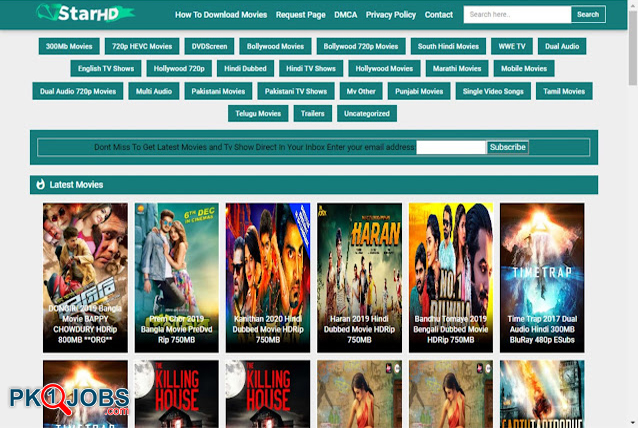Open the Request Page link

pos(301,15)
